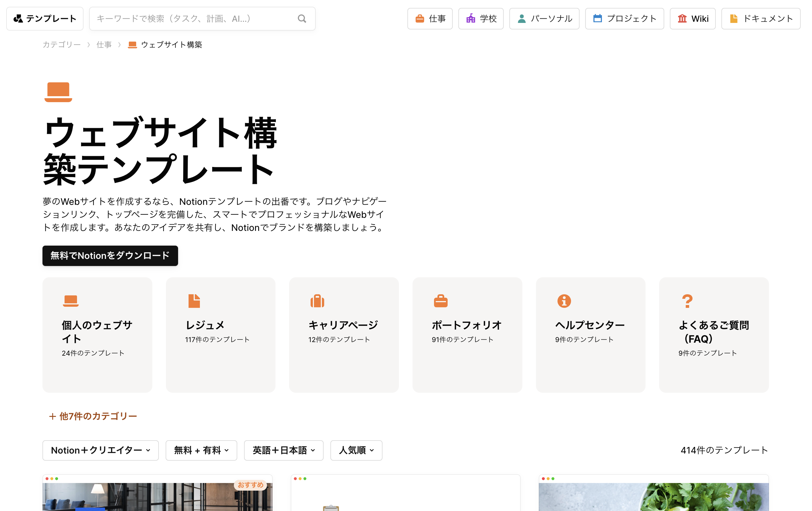Click the large orange laptop header icon
This screenshot has width=812, height=511.
[x=58, y=92]
